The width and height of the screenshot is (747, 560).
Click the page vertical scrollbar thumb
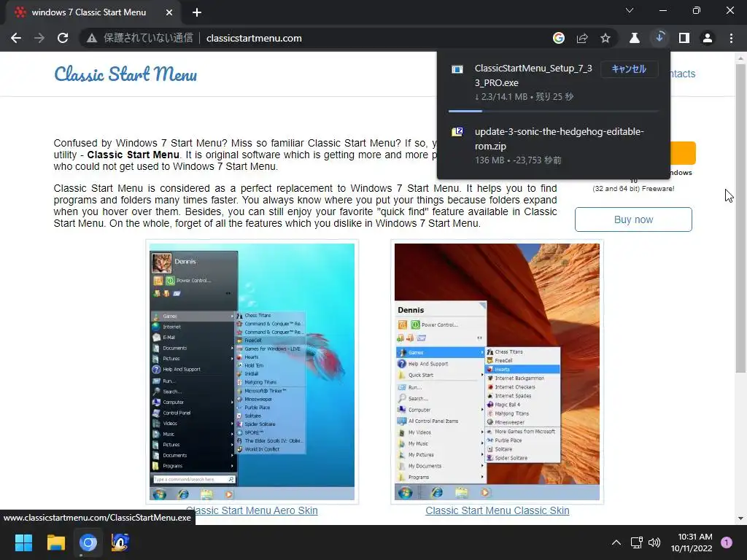[740, 218]
